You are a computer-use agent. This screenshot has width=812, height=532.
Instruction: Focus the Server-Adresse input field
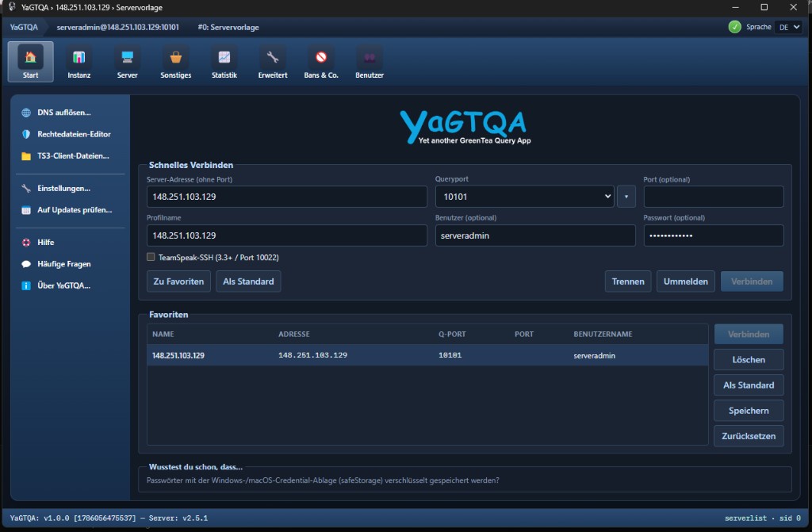287,197
